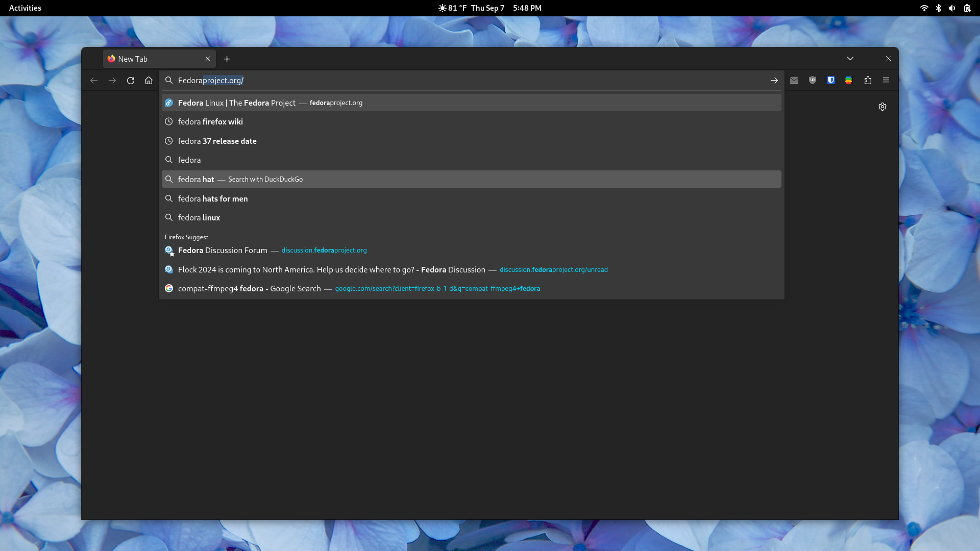980x551 pixels.
Task: Open the Firefox hamburger application menu
Action: [886, 80]
